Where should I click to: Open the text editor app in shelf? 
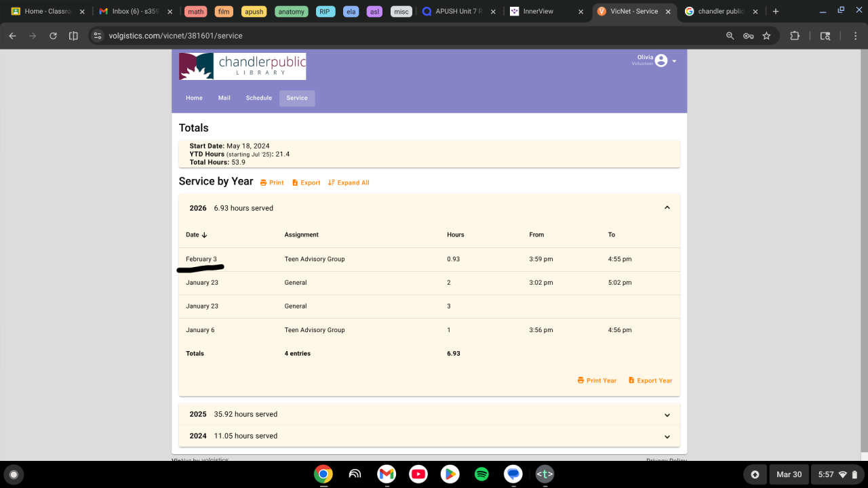(x=545, y=474)
